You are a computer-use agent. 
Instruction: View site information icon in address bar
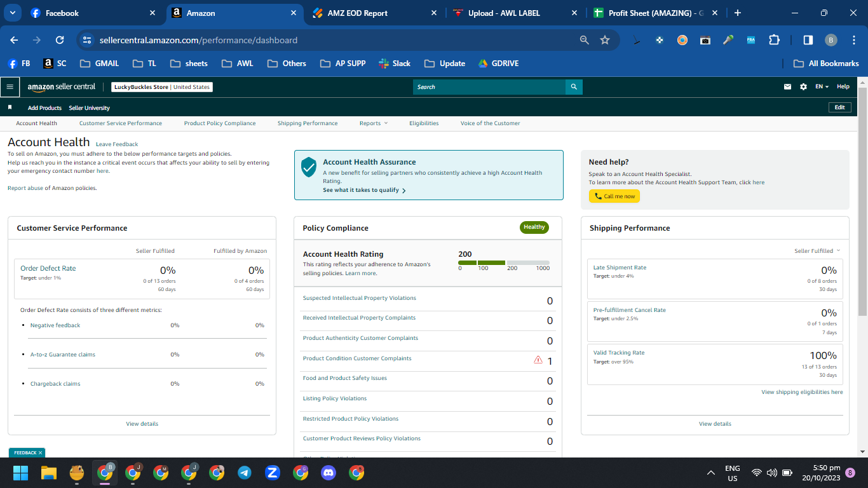tap(88, 40)
